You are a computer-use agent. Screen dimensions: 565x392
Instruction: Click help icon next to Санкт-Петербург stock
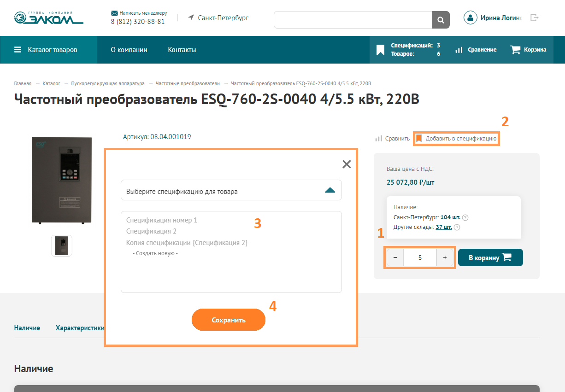tap(465, 217)
